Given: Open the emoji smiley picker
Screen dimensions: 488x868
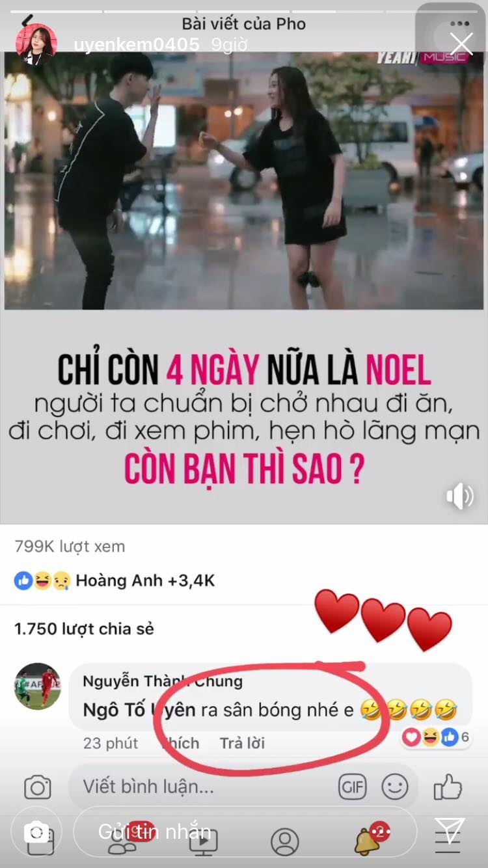Looking at the screenshot, I should click(395, 787).
